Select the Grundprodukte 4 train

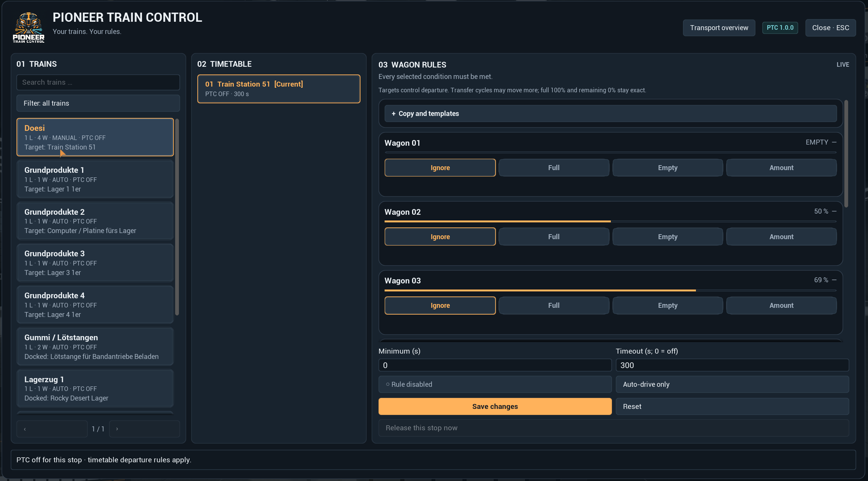(x=95, y=305)
